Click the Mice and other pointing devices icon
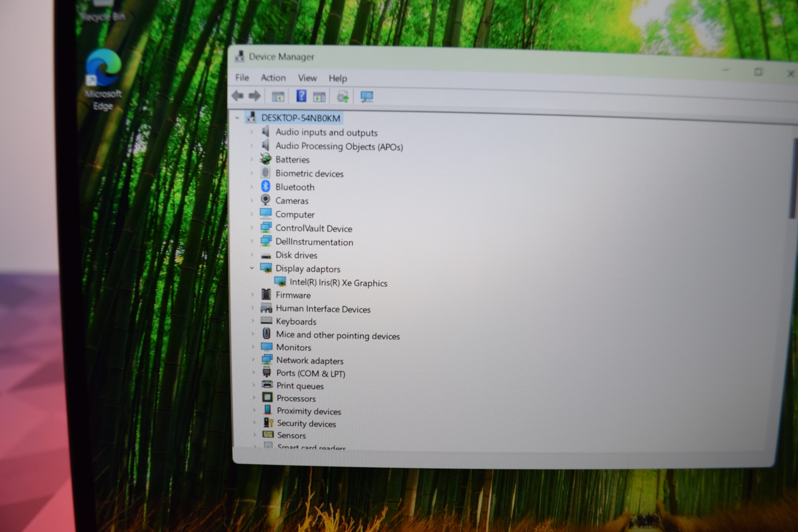 (x=267, y=333)
